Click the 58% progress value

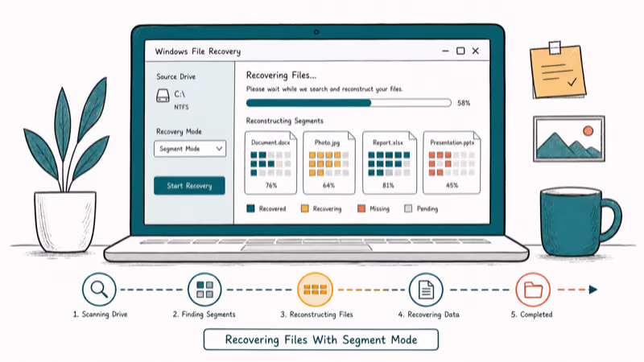pyautogui.click(x=464, y=103)
